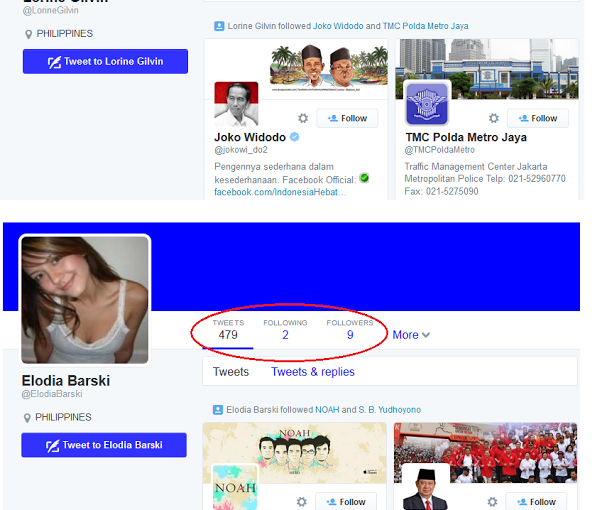
Task: Click person icon beside Lorine Gilvin followed text
Action: (219, 26)
